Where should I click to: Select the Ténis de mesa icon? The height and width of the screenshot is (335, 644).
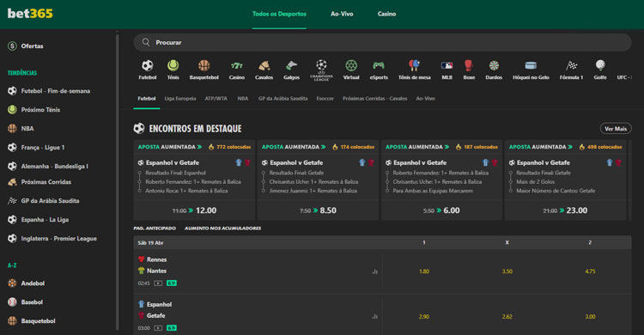pyautogui.click(x=414, y=65)
